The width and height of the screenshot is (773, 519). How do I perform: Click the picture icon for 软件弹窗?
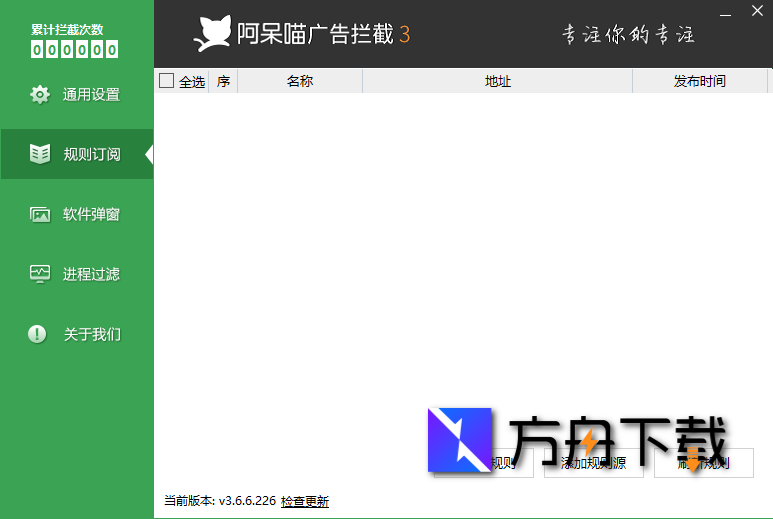(x=39, y=214)
